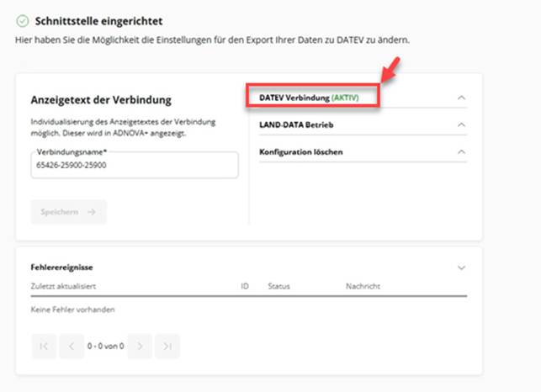The width and height of the screenshot is (541, 392).
Task: Click the Speichern button
Action: (x=69, y=211)
